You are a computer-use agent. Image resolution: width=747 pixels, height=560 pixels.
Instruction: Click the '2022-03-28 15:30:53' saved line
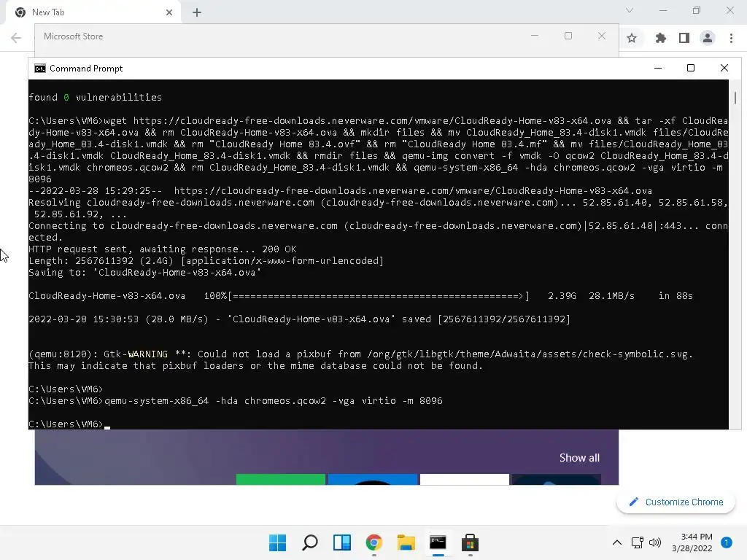point(299,319)
